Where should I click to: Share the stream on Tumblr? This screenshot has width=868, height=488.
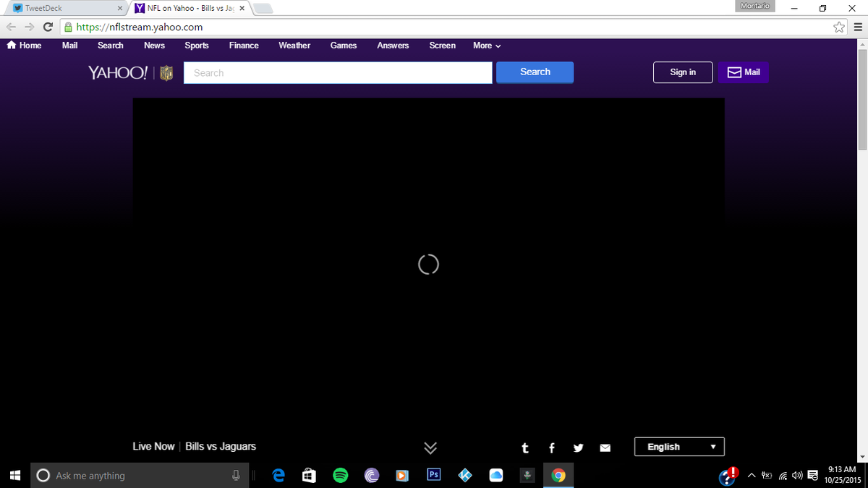525,448
